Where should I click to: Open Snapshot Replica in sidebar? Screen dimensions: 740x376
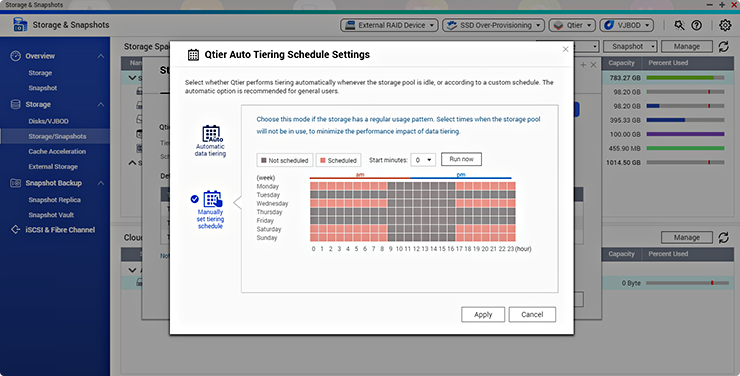(54, 200)
